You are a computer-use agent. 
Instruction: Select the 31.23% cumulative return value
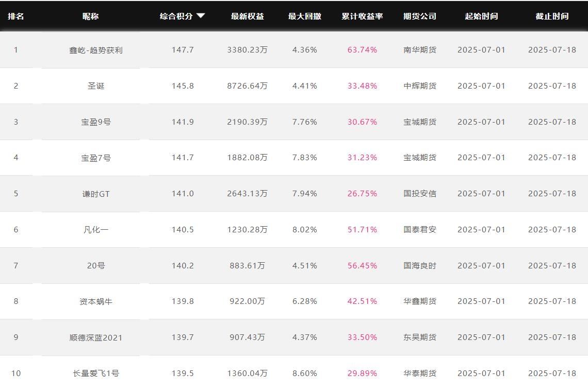click(x=362, y=157)
